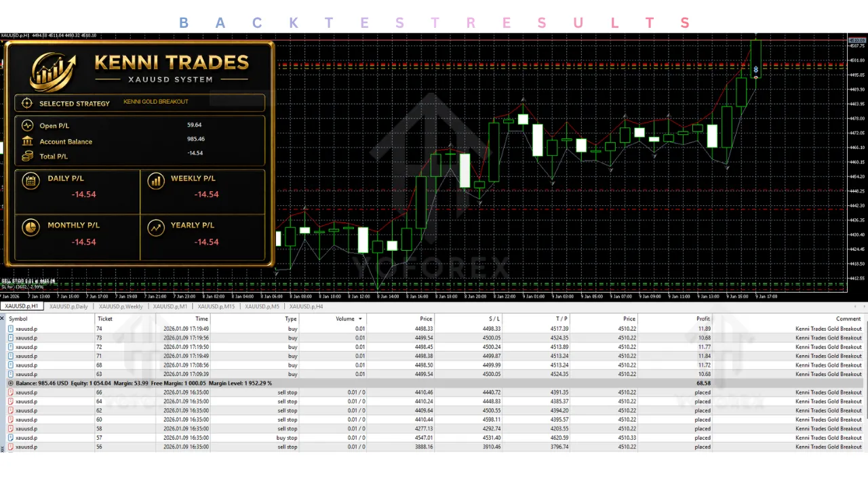This screenshot has width=868, height=488.
Task: Click the order icon for ticket 63
Action: click(x=11, y=374)
